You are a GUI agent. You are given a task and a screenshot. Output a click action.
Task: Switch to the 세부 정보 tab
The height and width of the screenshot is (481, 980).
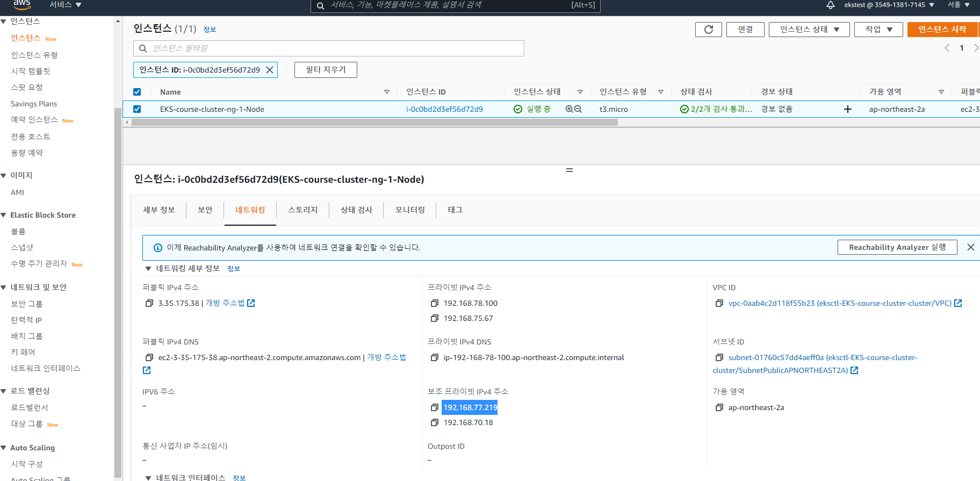pos(159,210)
